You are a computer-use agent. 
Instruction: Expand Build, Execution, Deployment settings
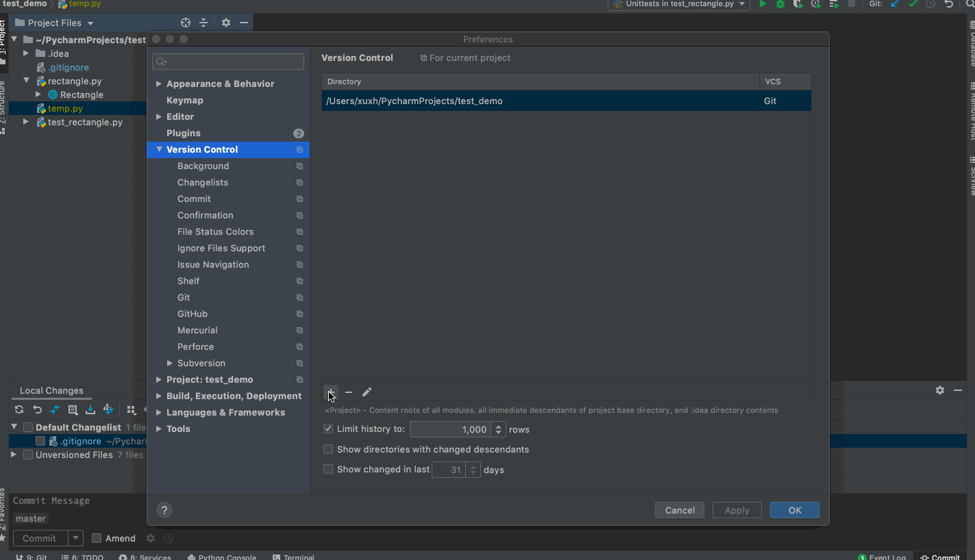pyautogui.click(x=159, y=396)
